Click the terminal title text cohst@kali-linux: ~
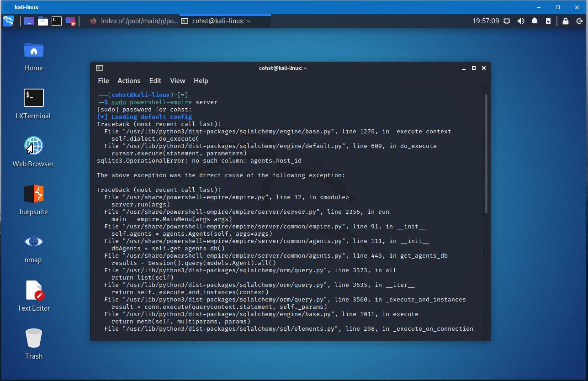The height and width of the screenshot is (381, 588). [x=283, y=68]
